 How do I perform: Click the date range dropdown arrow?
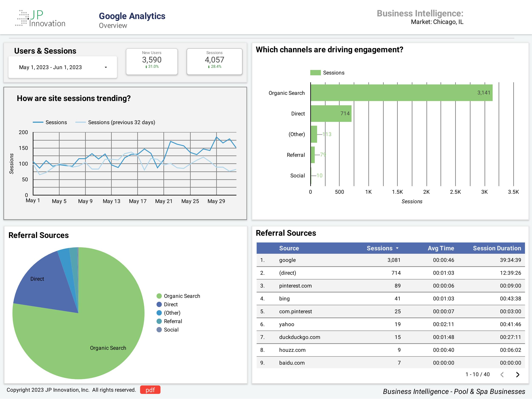coord(106,68)
